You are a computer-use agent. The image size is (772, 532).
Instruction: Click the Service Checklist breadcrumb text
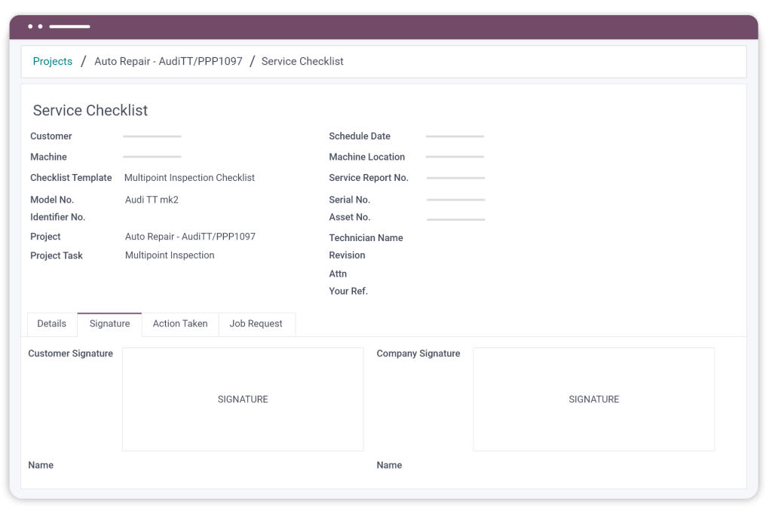click(302, 62)
